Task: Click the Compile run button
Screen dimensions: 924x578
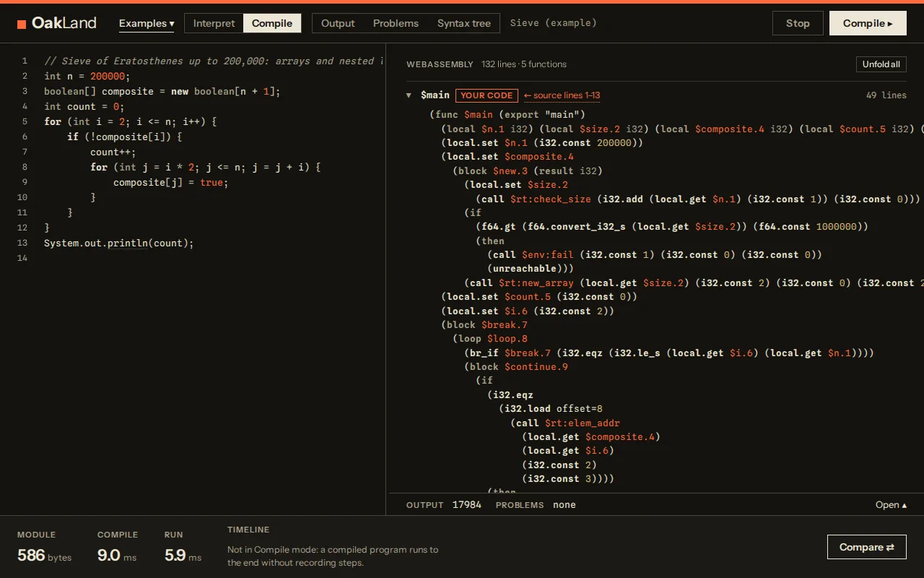Action: (868, 23)
